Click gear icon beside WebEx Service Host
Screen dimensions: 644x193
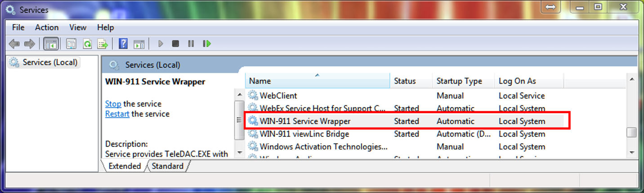point(253,108)
